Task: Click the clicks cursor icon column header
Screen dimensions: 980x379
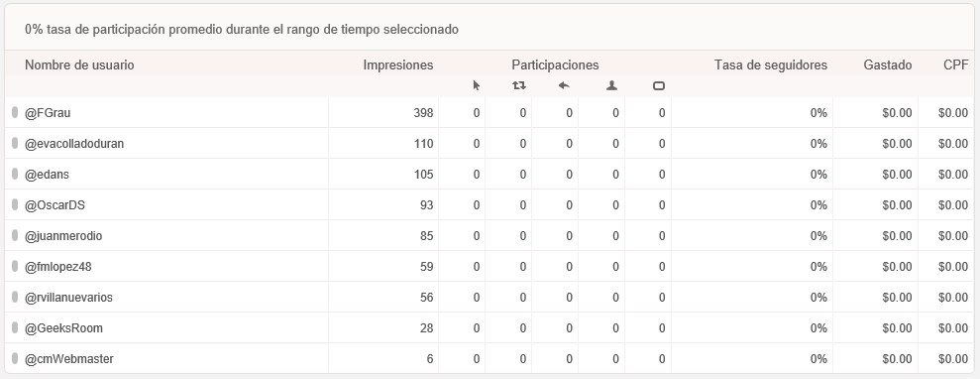Action: click(477, 85)
